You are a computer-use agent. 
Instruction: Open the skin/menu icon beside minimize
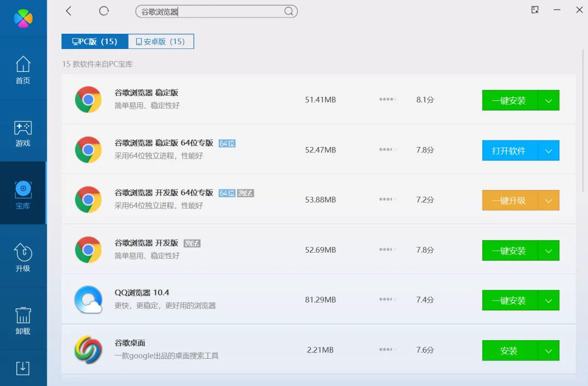tap(535, 10)
